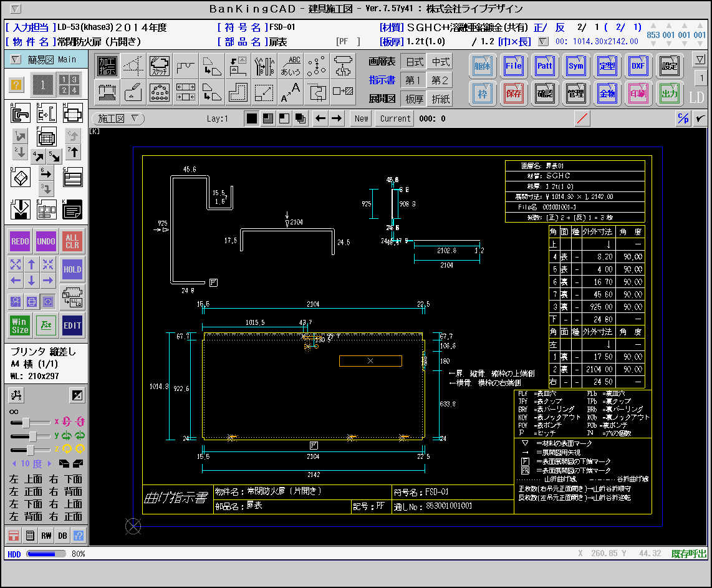Open the 設定 settings menu
The image size is (712, 588).
pyautogui.click(x=670, y=66)
